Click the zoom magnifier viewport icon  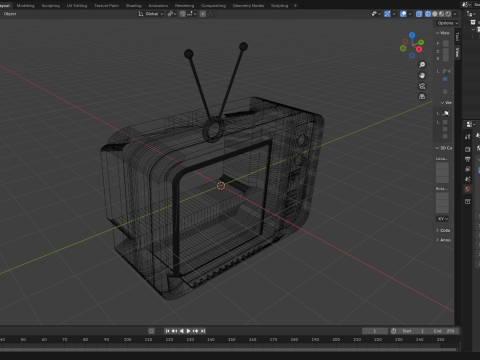tap(422, 65)
